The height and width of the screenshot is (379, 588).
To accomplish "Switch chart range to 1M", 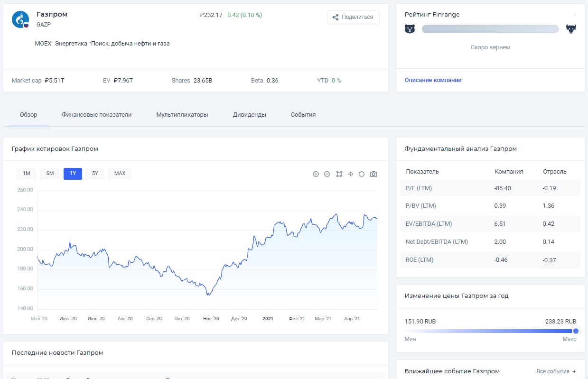I will pos(27,174).
